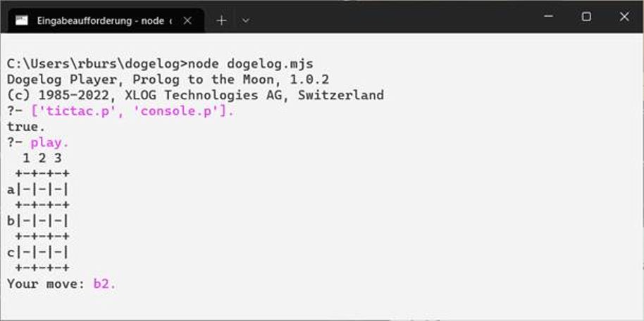This screenshot has height=321, width=644.
Task: Close the terminal window
Action: point(624,16)
